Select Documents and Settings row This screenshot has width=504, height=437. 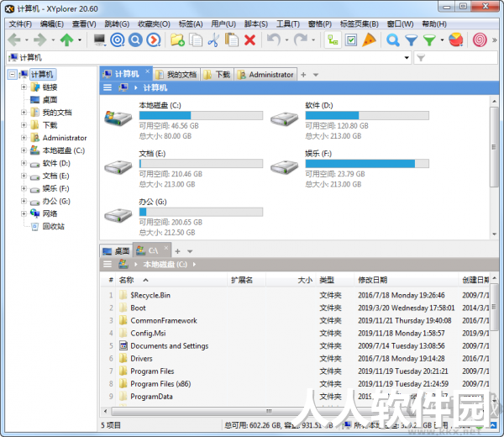coord(295,346)
